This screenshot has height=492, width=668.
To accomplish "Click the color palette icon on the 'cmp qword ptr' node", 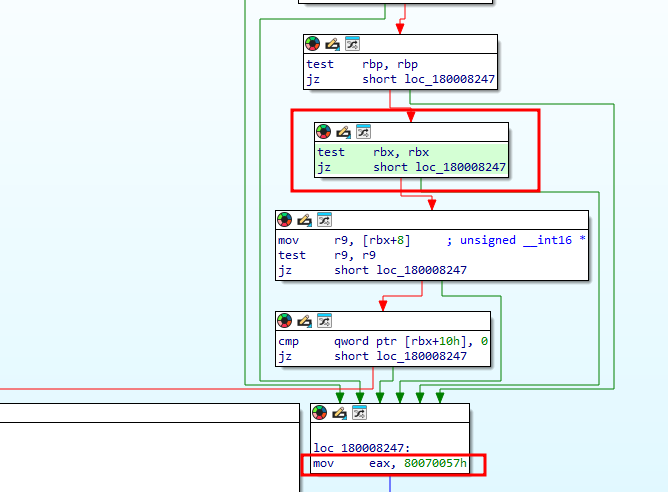I will click(285, 321).
